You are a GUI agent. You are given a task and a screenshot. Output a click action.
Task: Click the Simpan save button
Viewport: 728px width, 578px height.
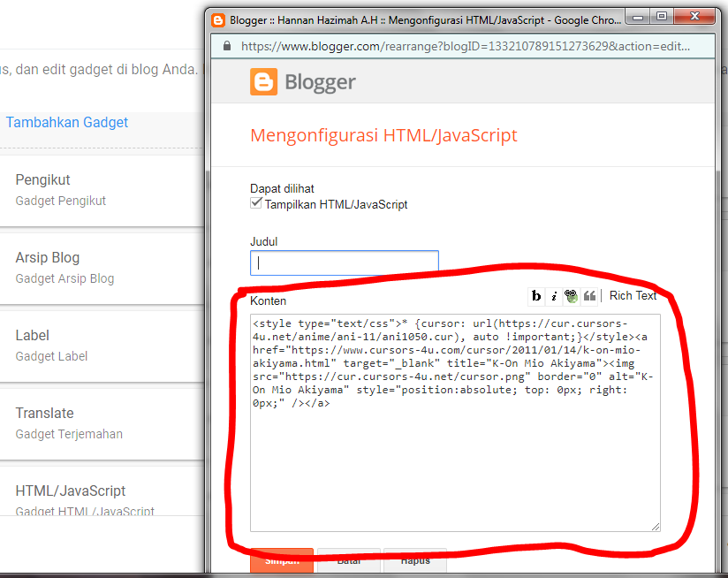282,561
